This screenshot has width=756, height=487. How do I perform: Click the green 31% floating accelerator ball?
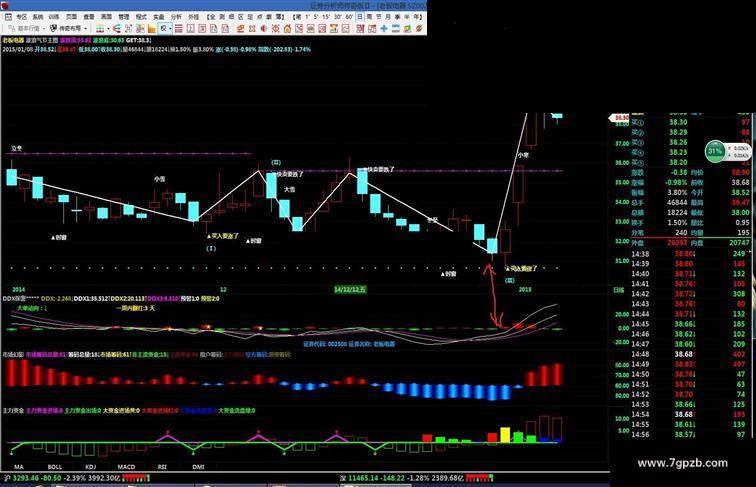tap(715, 151)
